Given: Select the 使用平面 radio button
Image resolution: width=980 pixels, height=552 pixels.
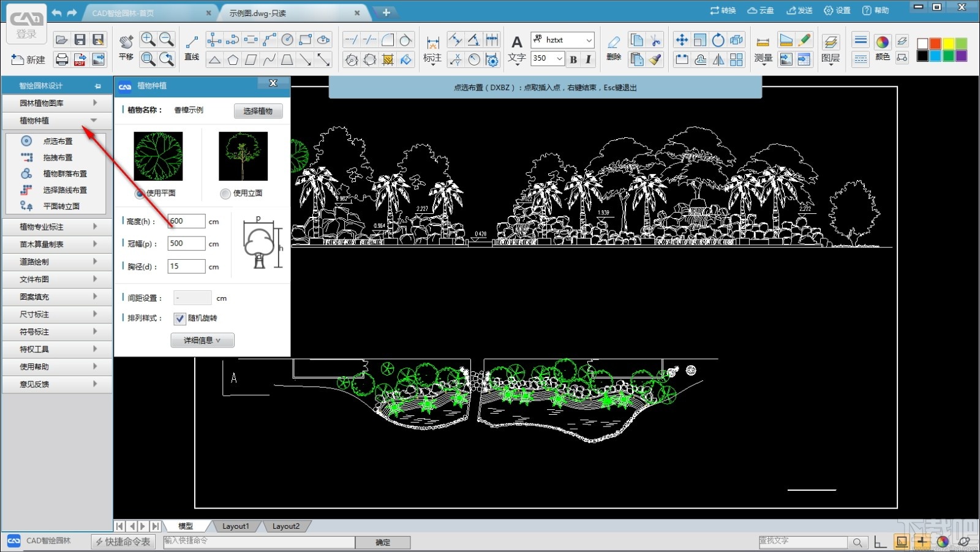Looking at the screenshot, I should (x=140, y=194).
